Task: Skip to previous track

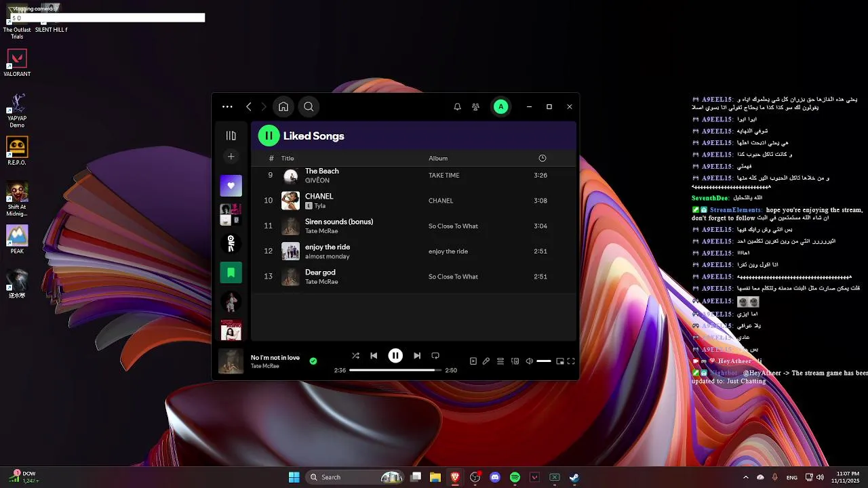Action: point(374,355)
